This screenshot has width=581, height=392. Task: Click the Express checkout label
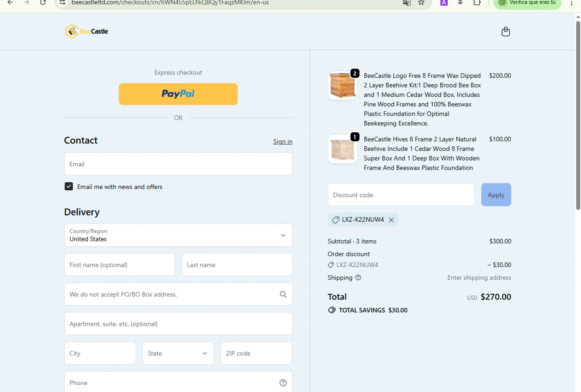point(178,72)
